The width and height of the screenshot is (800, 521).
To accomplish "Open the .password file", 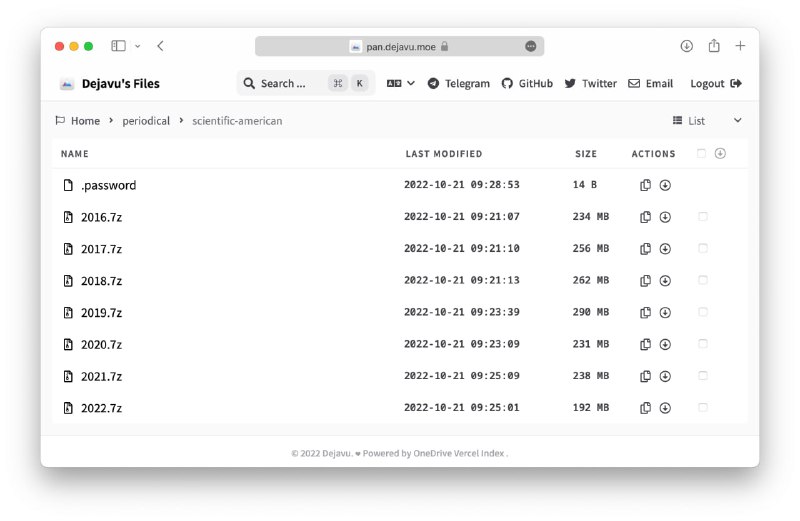I will [x=108, y=185].
